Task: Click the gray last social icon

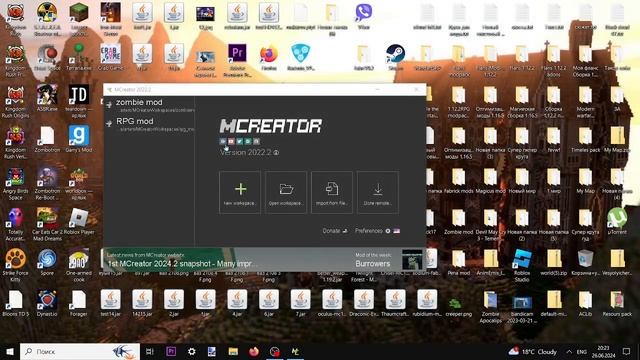Action: click(x=256, y=141)
